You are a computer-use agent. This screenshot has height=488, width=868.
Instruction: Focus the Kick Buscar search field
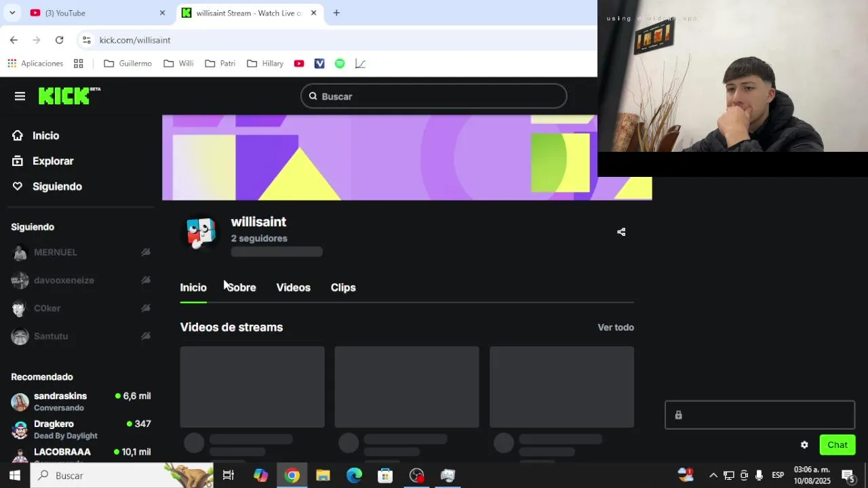click(433, 96)
